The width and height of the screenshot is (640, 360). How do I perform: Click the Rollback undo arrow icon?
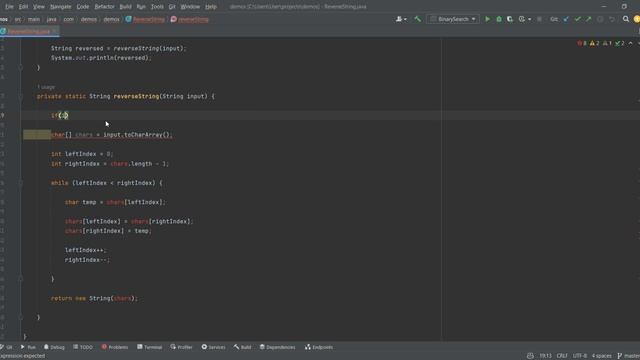[611, 19]
